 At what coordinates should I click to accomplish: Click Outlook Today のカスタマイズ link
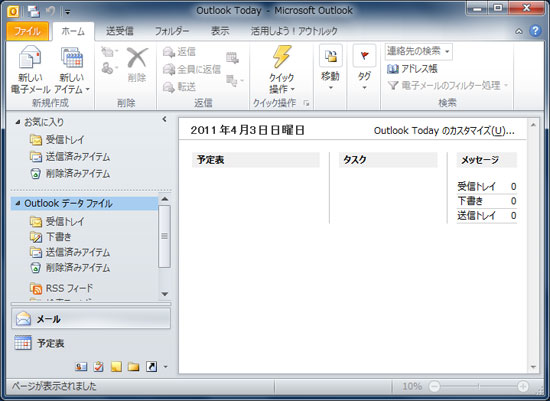[444, 131]
